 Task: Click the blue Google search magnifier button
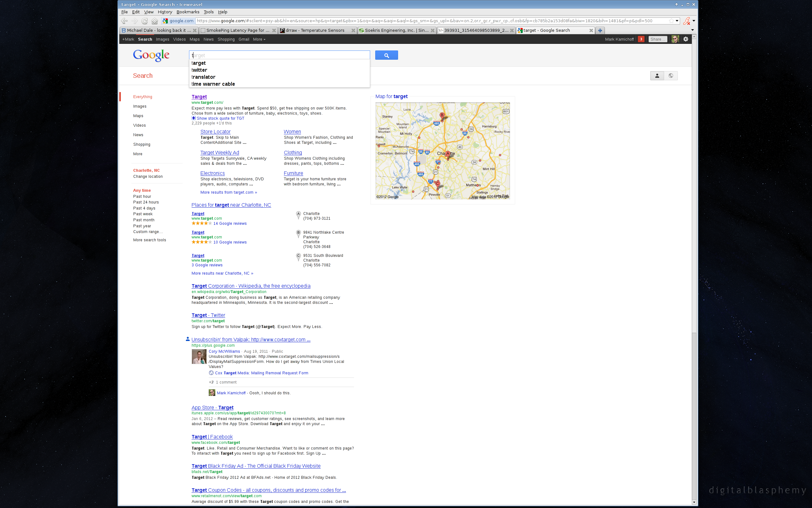pos(387,55)
